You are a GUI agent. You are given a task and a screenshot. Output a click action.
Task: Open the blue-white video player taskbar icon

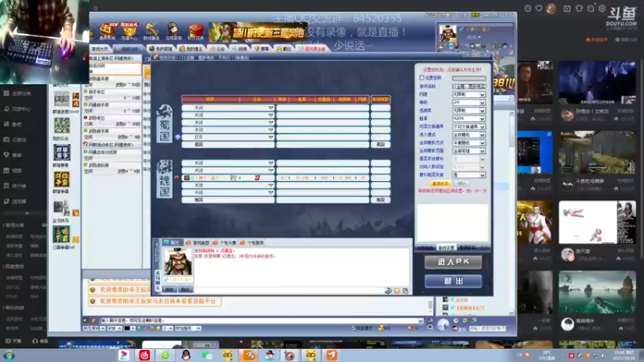(124, 356)
